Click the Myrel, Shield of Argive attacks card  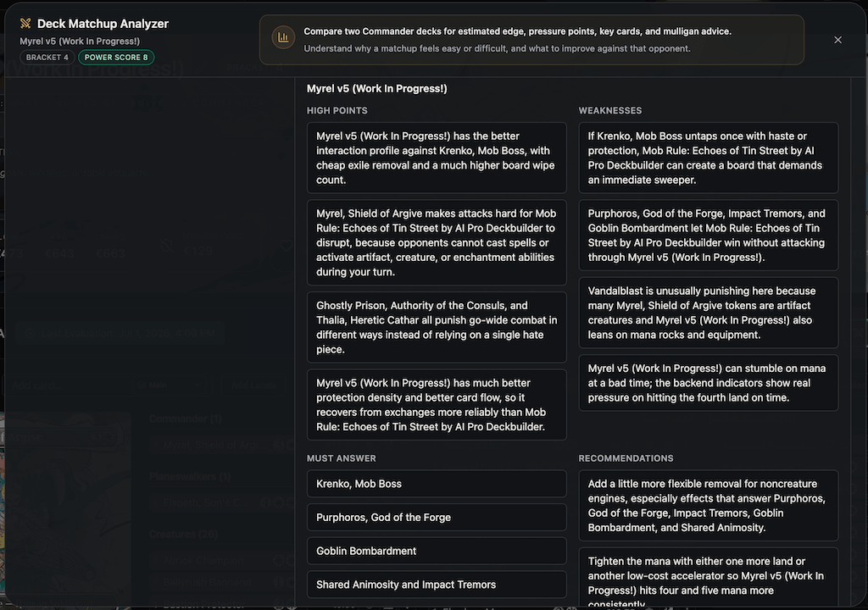[437, 242]
